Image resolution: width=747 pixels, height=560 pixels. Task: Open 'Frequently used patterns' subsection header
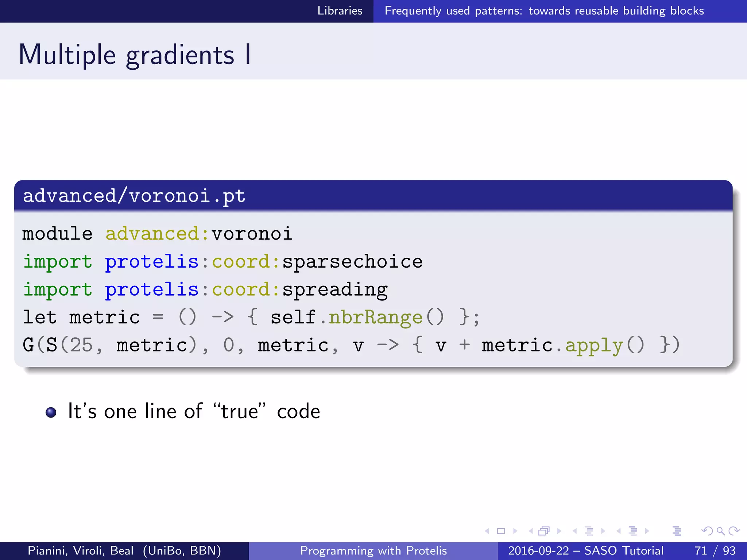pos(544,11)
